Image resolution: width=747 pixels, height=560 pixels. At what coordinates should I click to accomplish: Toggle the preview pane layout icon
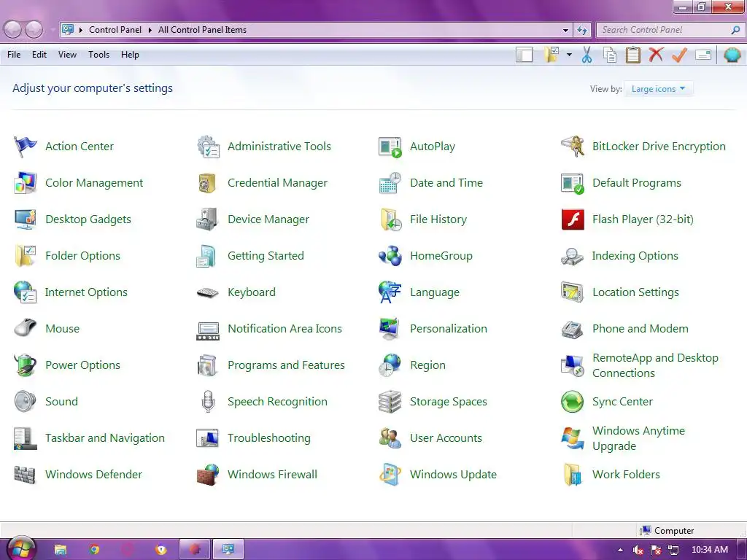[524, 55]
